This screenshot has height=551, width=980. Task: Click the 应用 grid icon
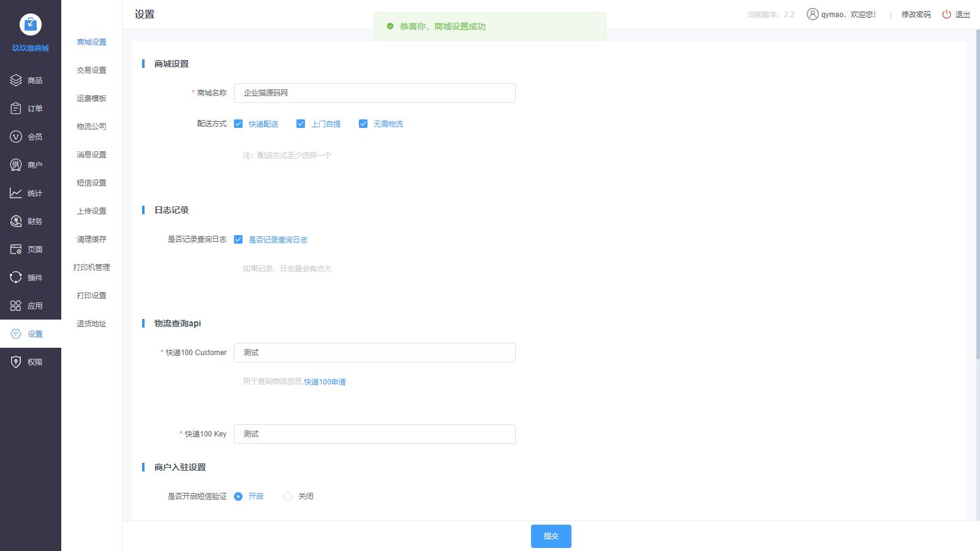(x=16, y=305)
